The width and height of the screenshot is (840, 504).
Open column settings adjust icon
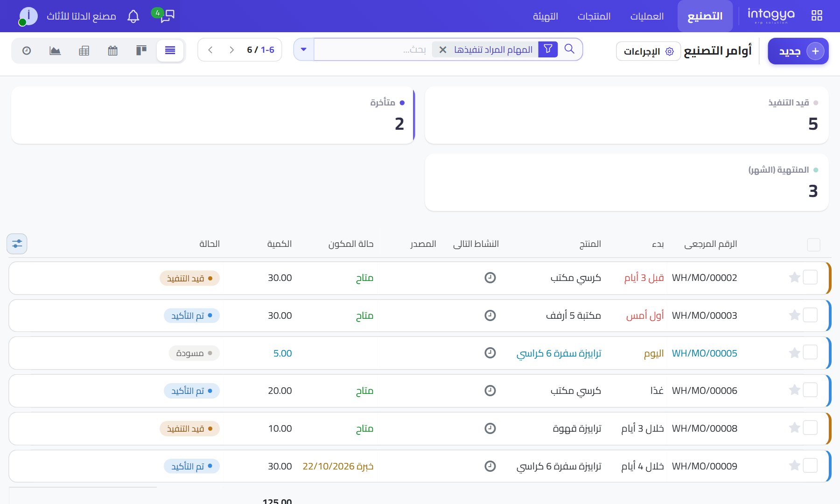17,244
